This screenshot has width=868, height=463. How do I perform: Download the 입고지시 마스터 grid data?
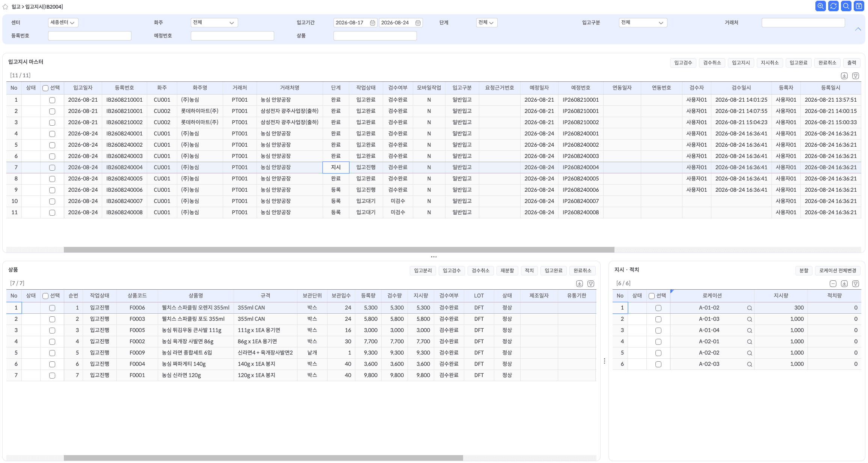point(844,76)
